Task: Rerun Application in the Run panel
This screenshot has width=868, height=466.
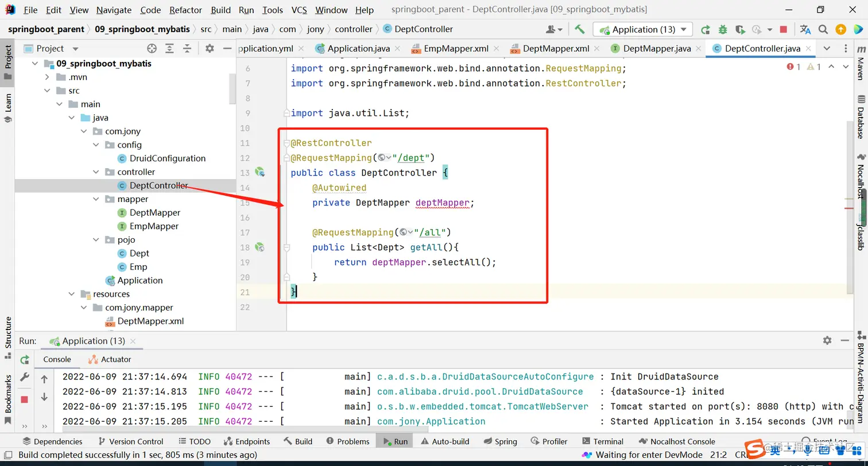Action: (25, 360)
